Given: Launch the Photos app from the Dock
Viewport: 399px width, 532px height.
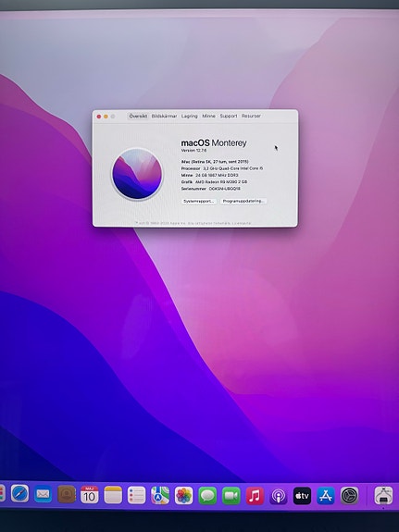Looking at the screenshot, I should (183, 496).
